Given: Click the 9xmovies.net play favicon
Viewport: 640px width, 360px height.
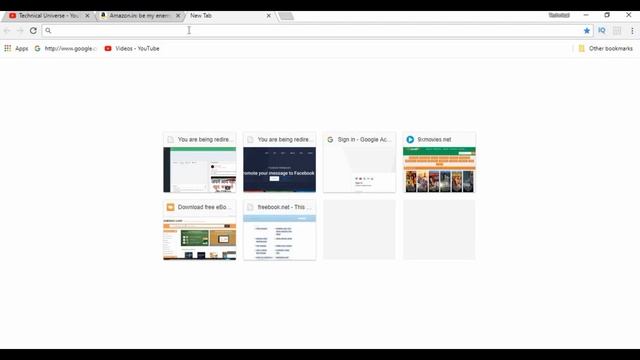Looking at the screenshot, I should tap(410, 140).
